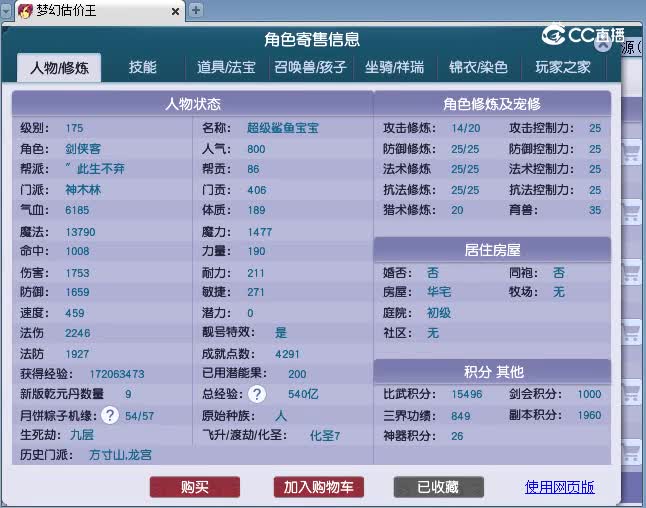Image resolution: width=646 pixels, height=508 pixels.
Task: Click the 角色寄售信息 dialog title
Action: tap(312, 40)
